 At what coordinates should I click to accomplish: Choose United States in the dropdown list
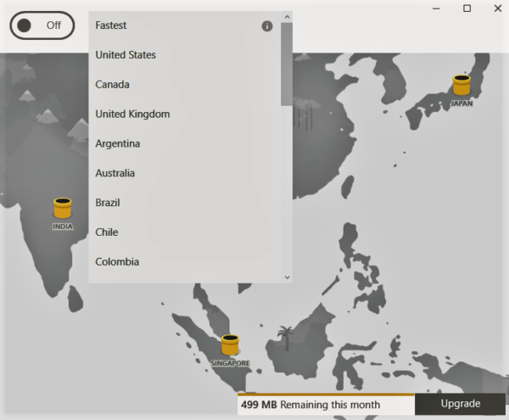(185, 55)
